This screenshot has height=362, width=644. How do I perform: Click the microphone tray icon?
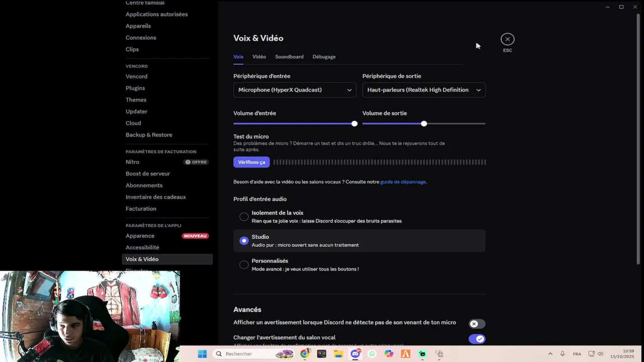[562, 354]
